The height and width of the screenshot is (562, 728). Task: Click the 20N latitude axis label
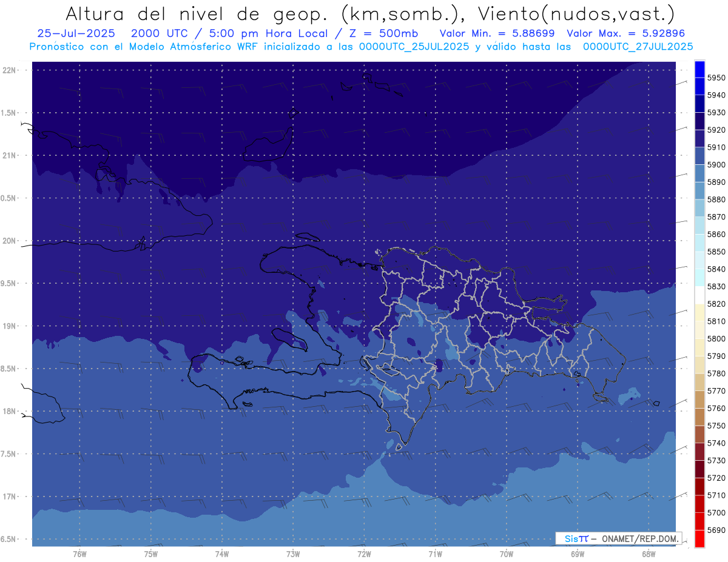click(9, 241)
